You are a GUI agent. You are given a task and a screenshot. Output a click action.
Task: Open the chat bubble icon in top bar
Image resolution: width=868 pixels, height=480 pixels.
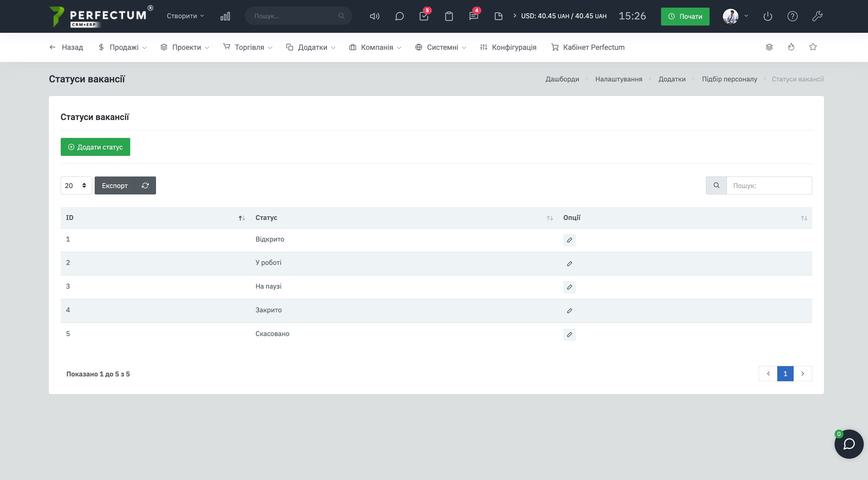click(399, 16)
